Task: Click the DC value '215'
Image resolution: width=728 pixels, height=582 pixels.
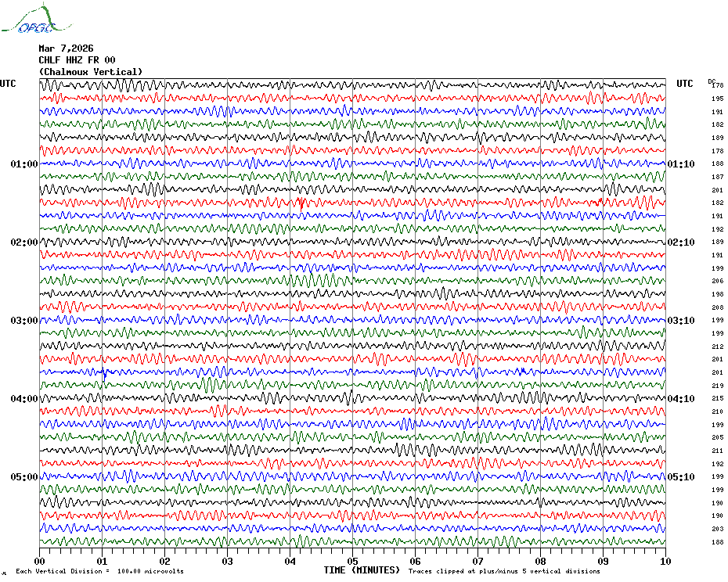Action: click(x=717, y=398)
